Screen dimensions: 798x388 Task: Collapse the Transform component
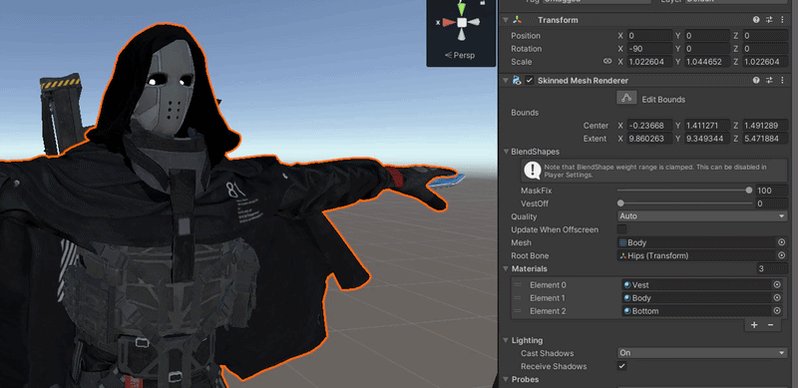505,20
